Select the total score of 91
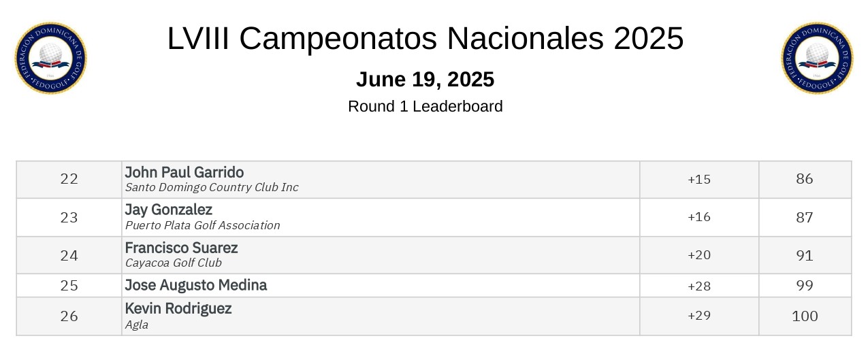Viewport: 868px width, 349px height. (805, 256)
